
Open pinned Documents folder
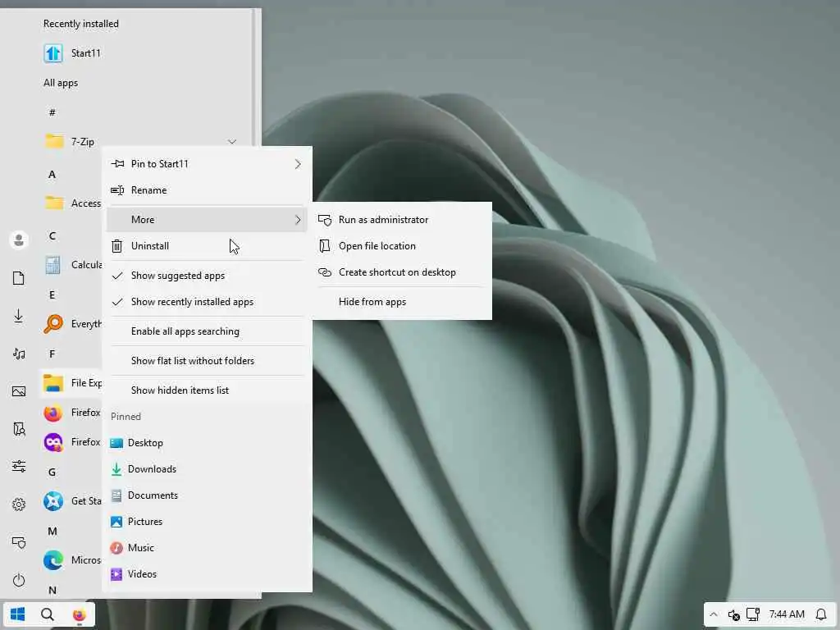(x=207, y=495)
